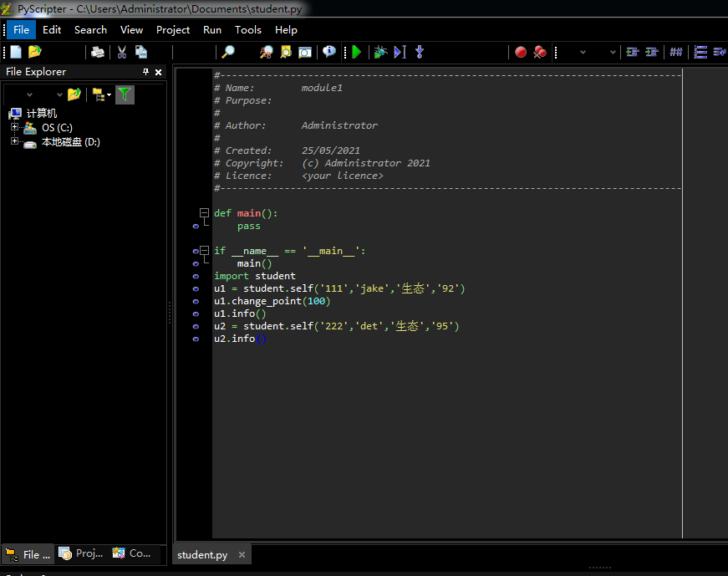Click the Cut scissors icon
This screenshot has width=728, height=576.
121,52
